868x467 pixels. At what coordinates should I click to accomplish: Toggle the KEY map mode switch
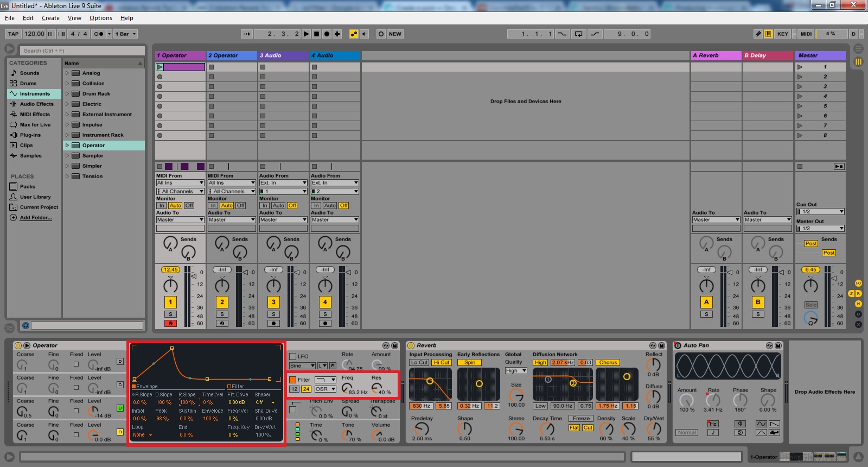[782, 34]
